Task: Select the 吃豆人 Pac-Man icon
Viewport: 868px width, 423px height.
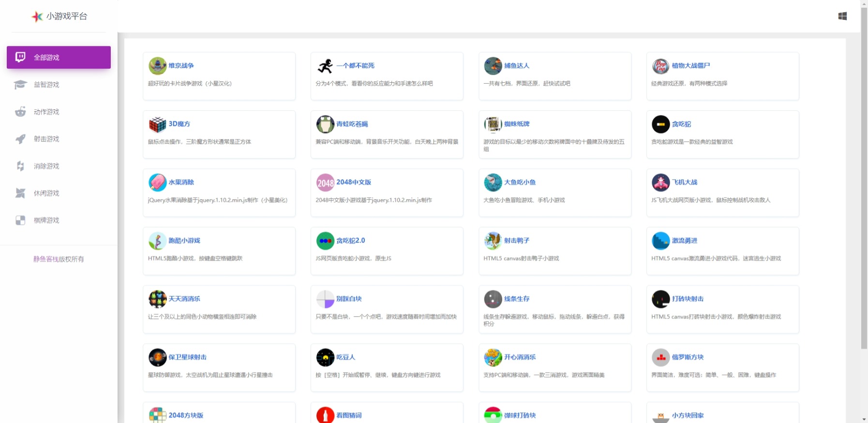Action: (x=325, y=358)
